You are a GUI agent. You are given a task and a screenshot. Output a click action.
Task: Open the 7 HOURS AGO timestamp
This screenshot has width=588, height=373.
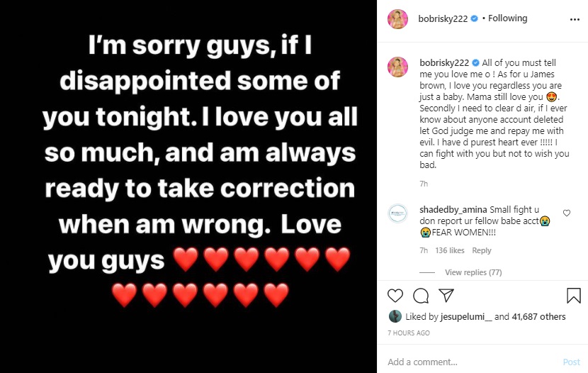tap(409, 333)
